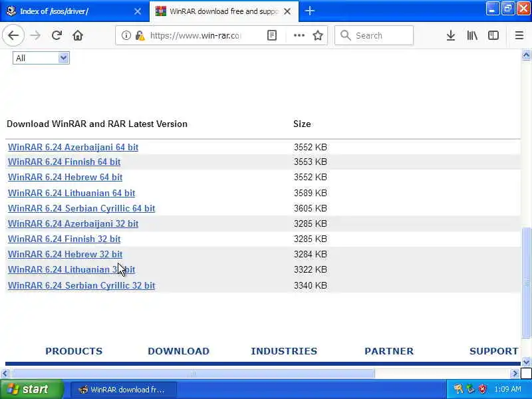This screenshot has width=532, height=399.
Task: Click the vertical scrollbar down arrow
Action: point(526,362)
